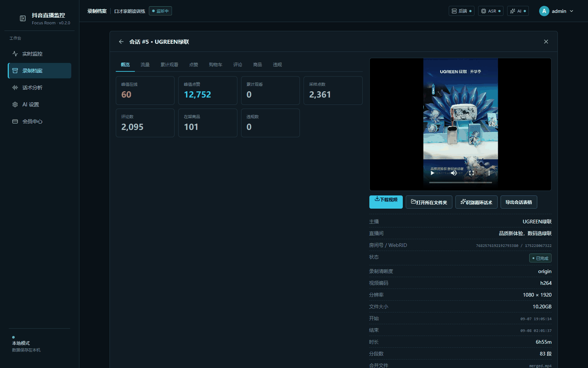Screen dimensions: 588x368
Task: Click the 本地模式 label in sidebar footer
Action: point(21,343)
